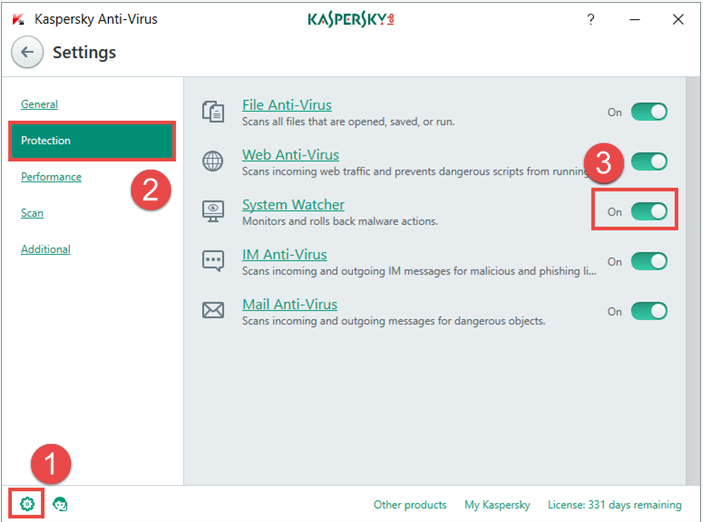Open the General settings section
Screen dimensions: 703x522
[39, 104]
